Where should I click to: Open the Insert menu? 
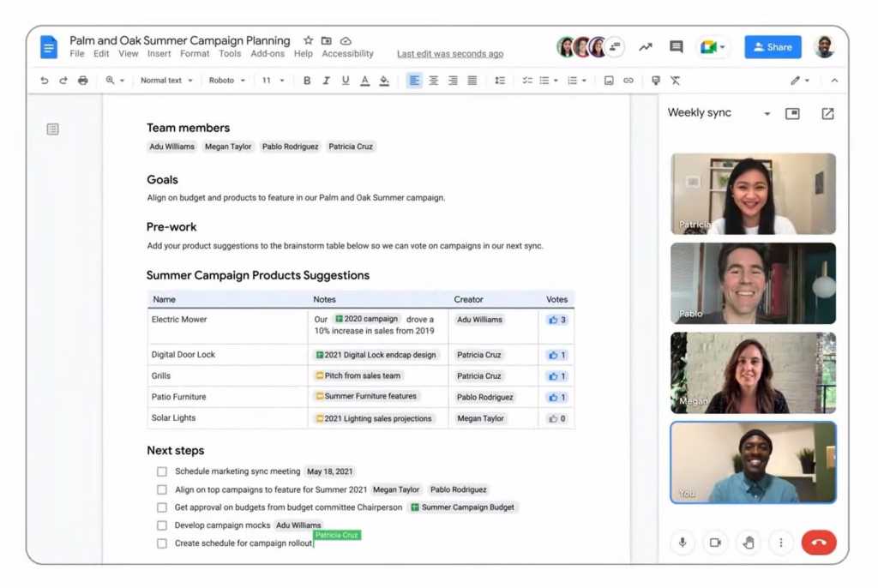pyautogui.click(x=159, y=54)
